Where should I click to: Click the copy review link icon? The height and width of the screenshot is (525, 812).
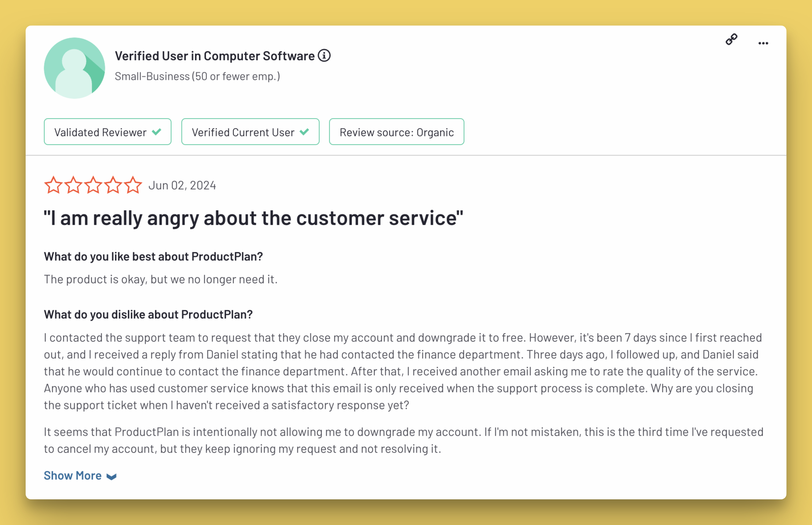point(732,40)
